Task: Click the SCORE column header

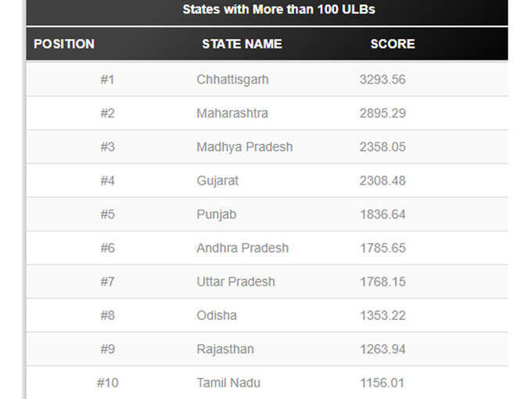Action: coord(393,44)
